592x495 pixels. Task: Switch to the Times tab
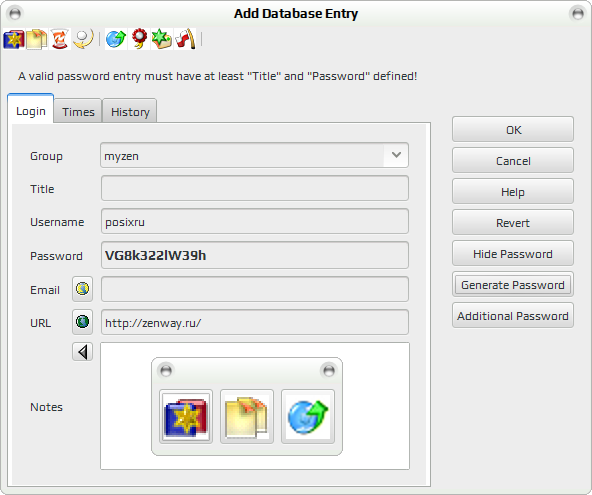click(78, 112)
